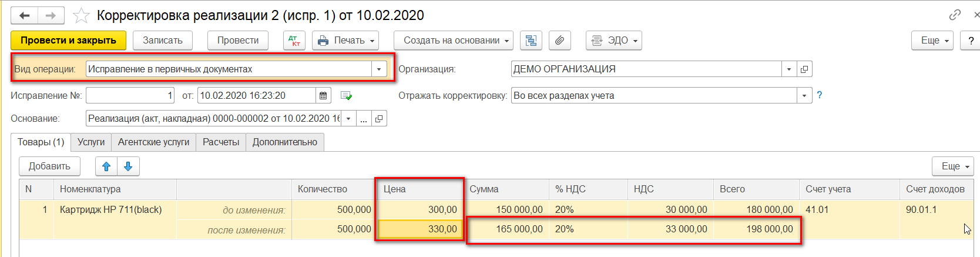The width and height of the screenshot is (980, 257).
Task: Expand Отражать корректировку dropdown list
Action: coord(804,95)
